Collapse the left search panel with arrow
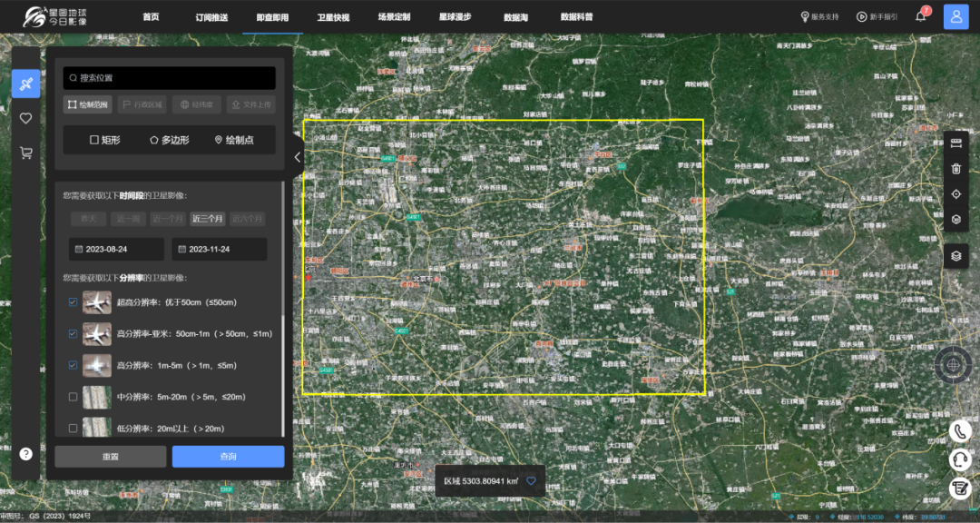This screenshot has height=523, width=980. (x=298, y=157)
